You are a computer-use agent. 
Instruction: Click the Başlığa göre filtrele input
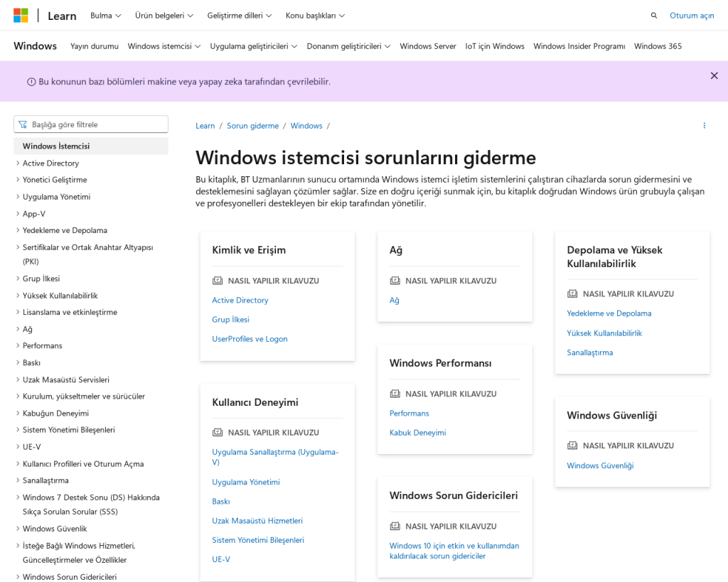pos(91,124)
